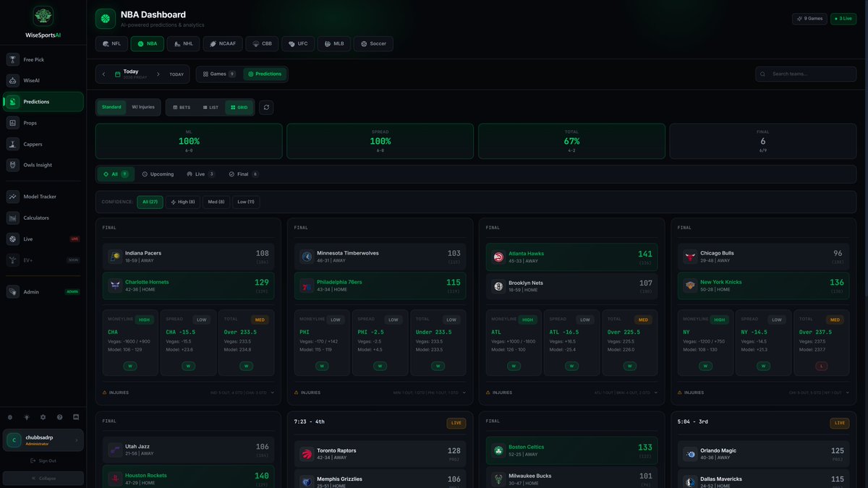Go to previous day arrow
Image resolution: width=868 pixels, height=488 pixels.
[x=104, y=74]
